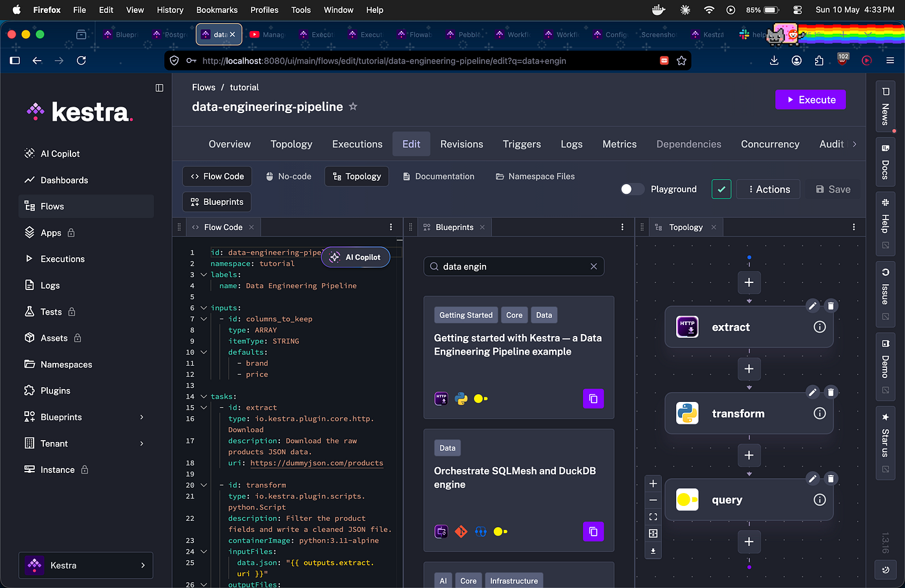
Task: Expand the Blueprints sidebar submenu
Action: [x=142, y=417]
